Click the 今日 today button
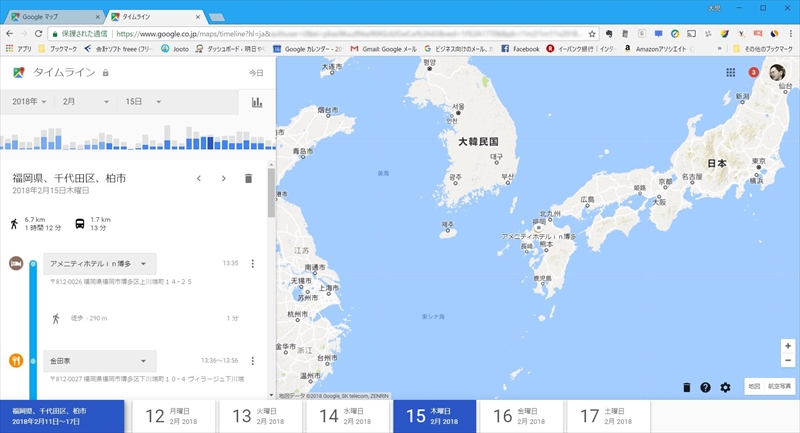Viewport: 800px width, 433px height. pos(256,73)
